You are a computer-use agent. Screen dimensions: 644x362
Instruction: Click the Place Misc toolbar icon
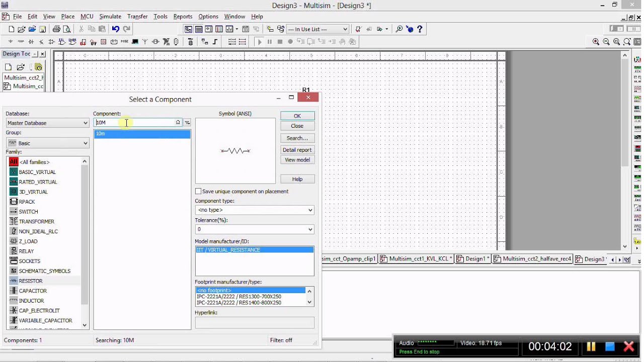(124, 42)
